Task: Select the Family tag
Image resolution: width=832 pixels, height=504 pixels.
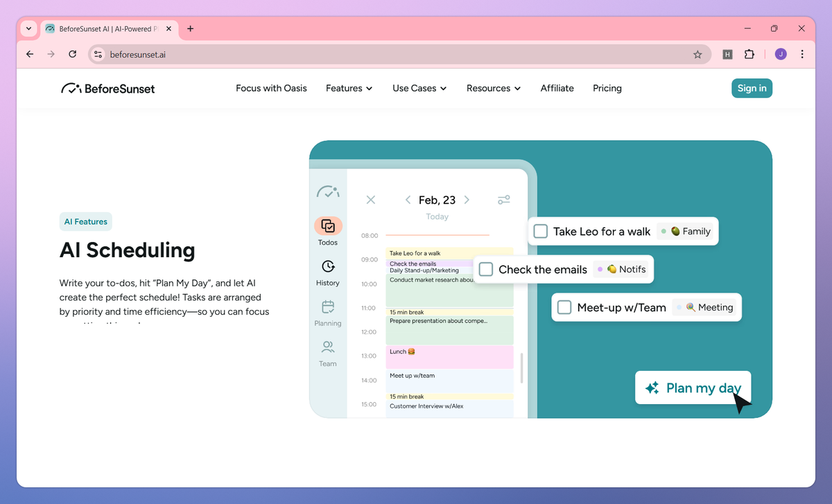Action: [x=685, y=232]
